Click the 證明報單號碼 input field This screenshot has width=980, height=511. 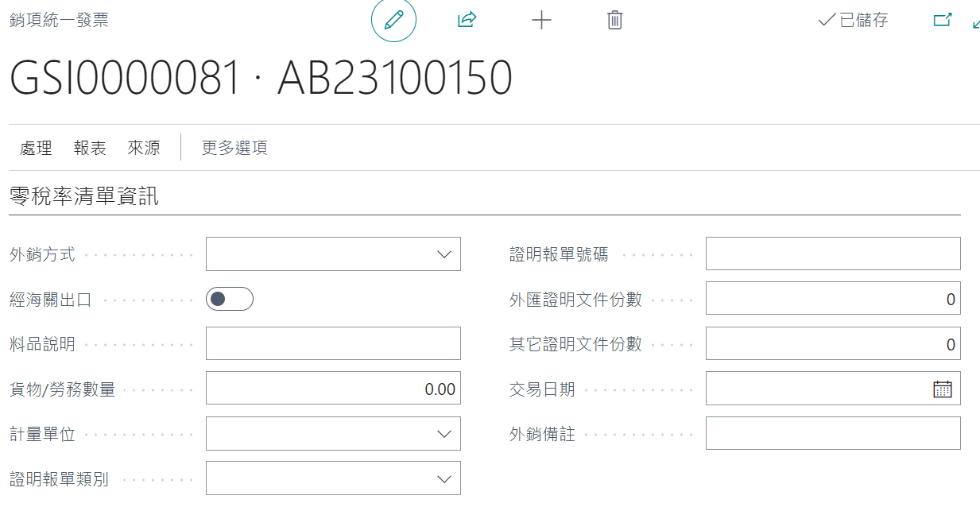(x=833, y=254)
